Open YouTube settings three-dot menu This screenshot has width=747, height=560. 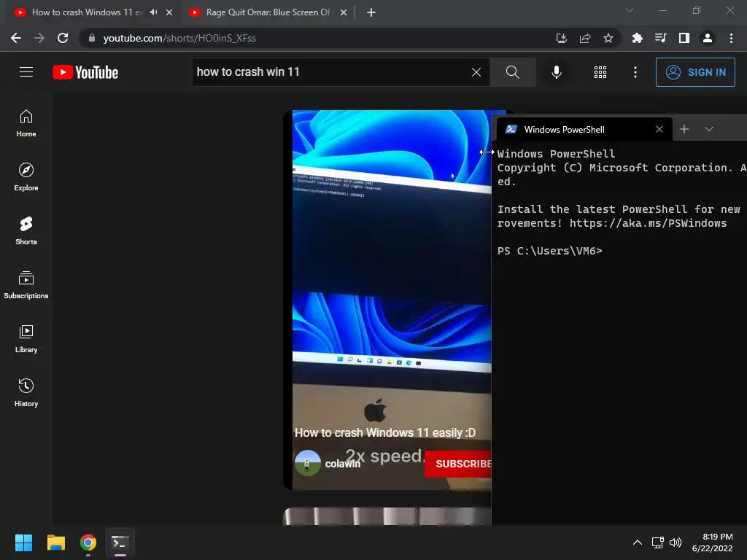tap(635, 72)
